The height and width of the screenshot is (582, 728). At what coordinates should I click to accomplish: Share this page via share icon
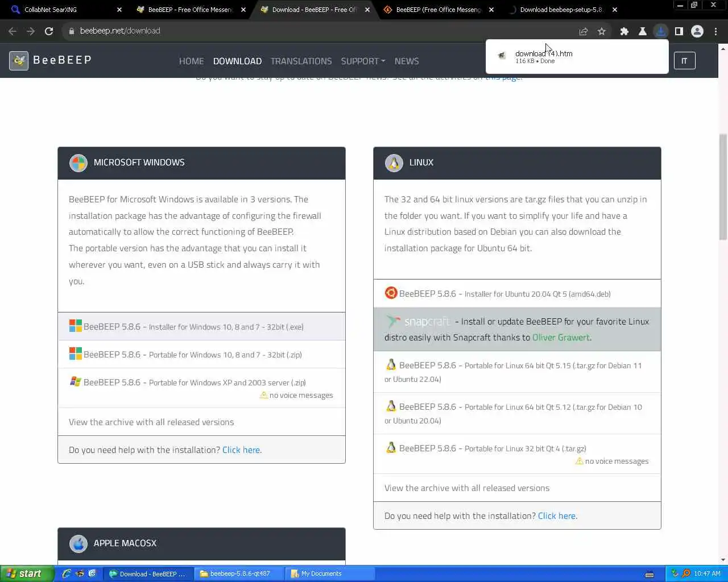point(584,31)
